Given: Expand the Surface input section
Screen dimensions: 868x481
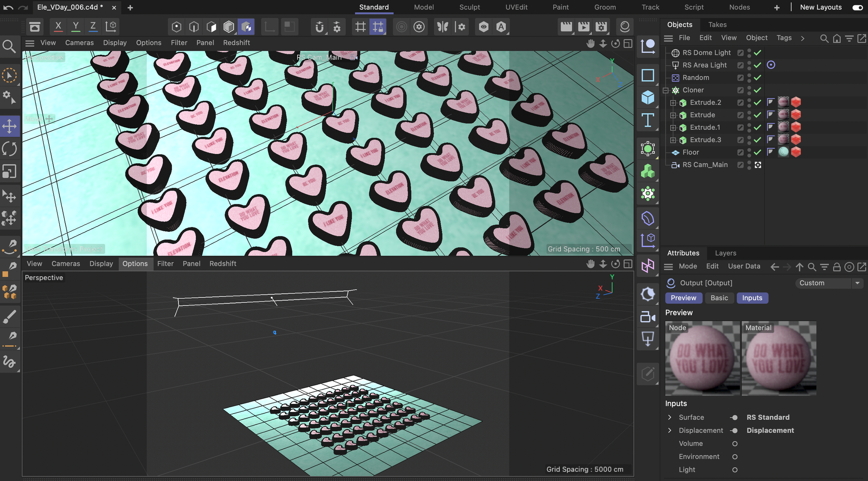Looking at the screenshot, I should point(670,417).
